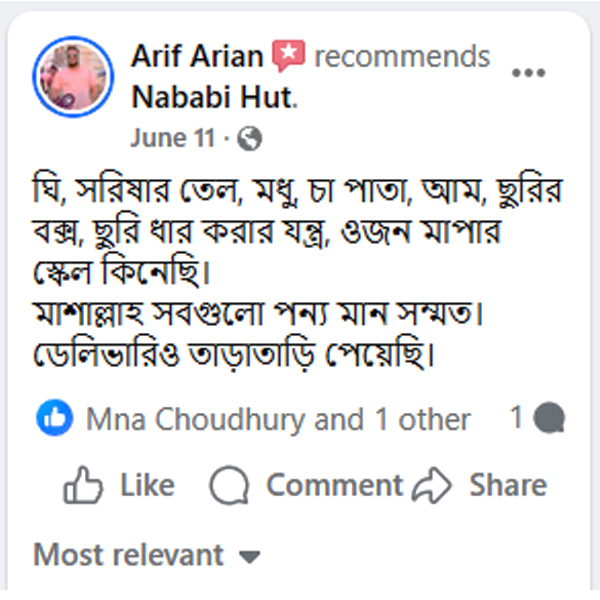Click the Like button label

(147, 486)
